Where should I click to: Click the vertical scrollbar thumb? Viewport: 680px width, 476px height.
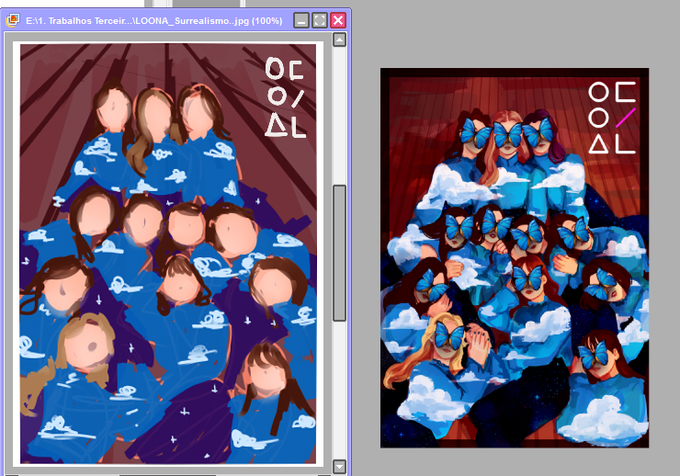pos(339,253)
